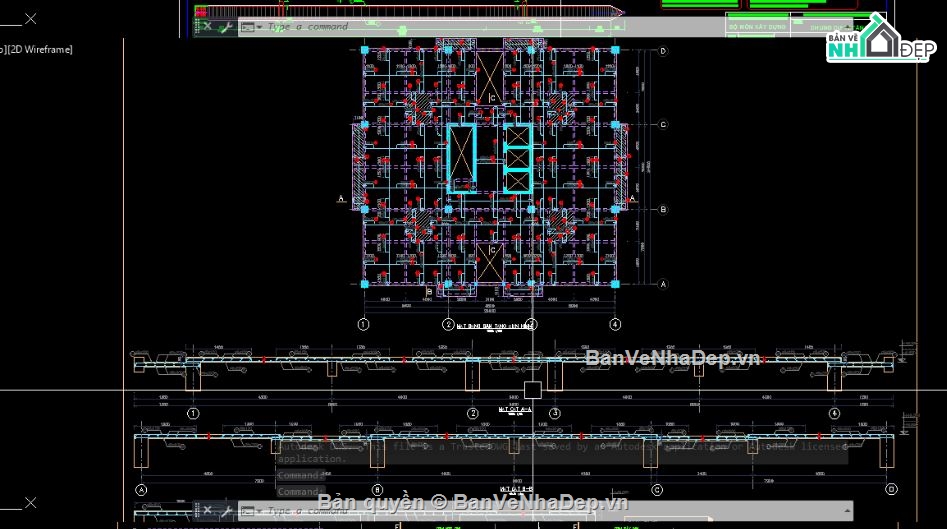This screenshot has width=947, height=529.
Task: Click the wrench icon on top command line
Action: click(x=225, y=27)
